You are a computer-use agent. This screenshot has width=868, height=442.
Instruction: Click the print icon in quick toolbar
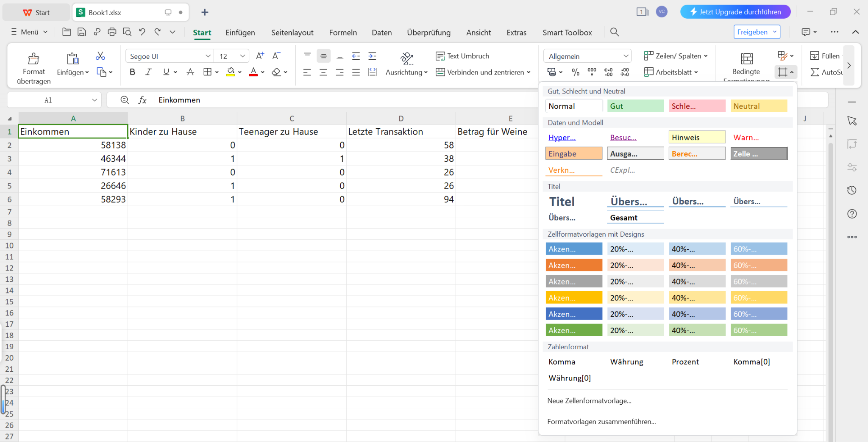pos(112,32)
